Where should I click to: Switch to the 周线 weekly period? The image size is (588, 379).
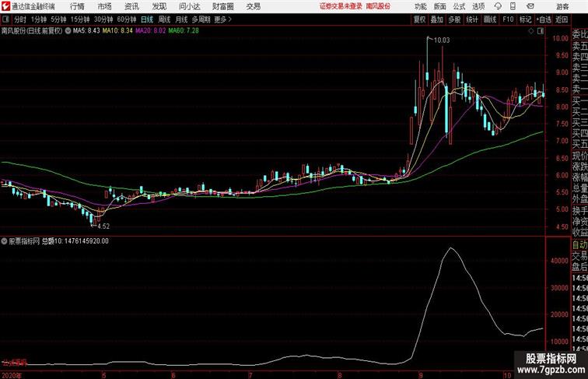[x=164, y=19]
